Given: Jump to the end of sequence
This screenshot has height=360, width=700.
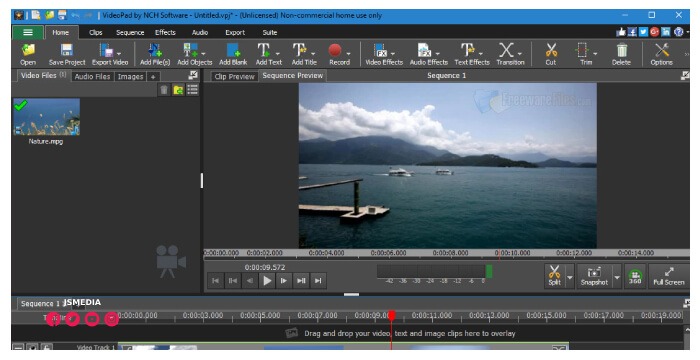Looking at the screenshot, I should [318, 280].
